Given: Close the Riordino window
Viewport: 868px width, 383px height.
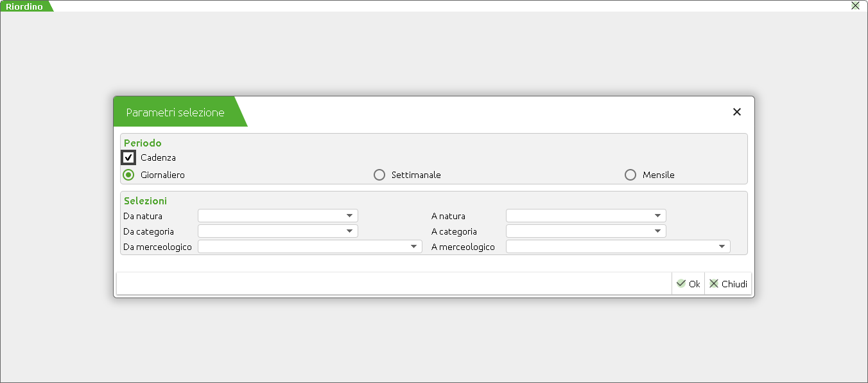Looking at the screenshot, I should click(x=855, y=6).
